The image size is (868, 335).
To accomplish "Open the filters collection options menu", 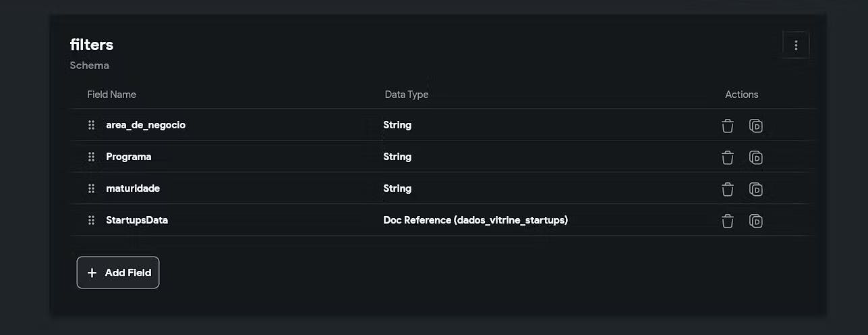I will tap(796, 45).
